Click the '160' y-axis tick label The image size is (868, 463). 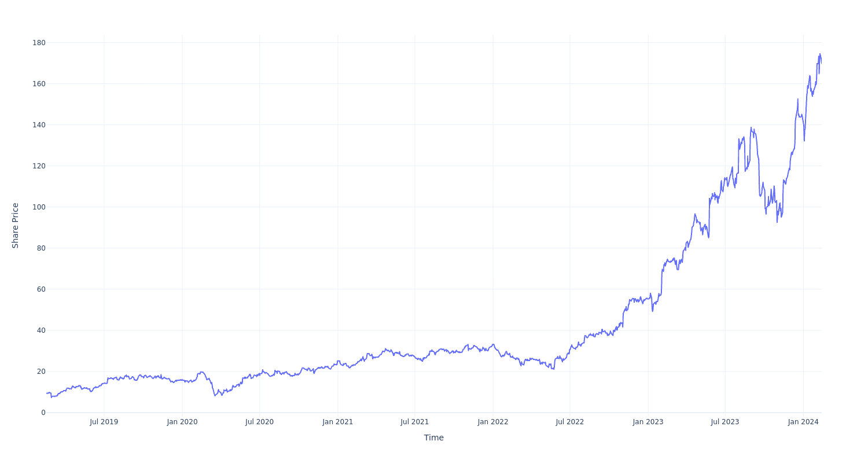point(39,84)
